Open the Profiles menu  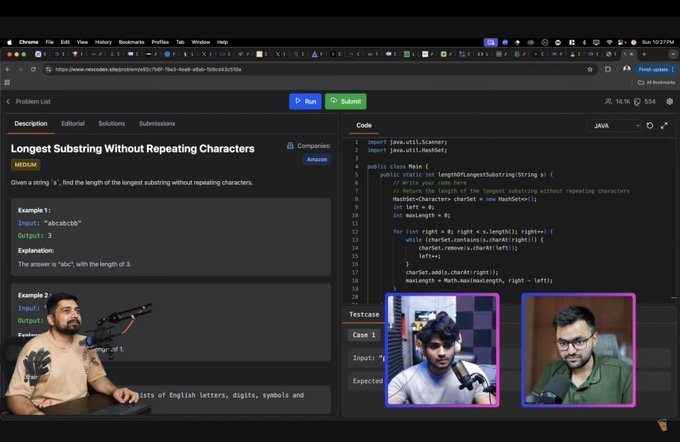pyautogui.click(x=160, y=42)
